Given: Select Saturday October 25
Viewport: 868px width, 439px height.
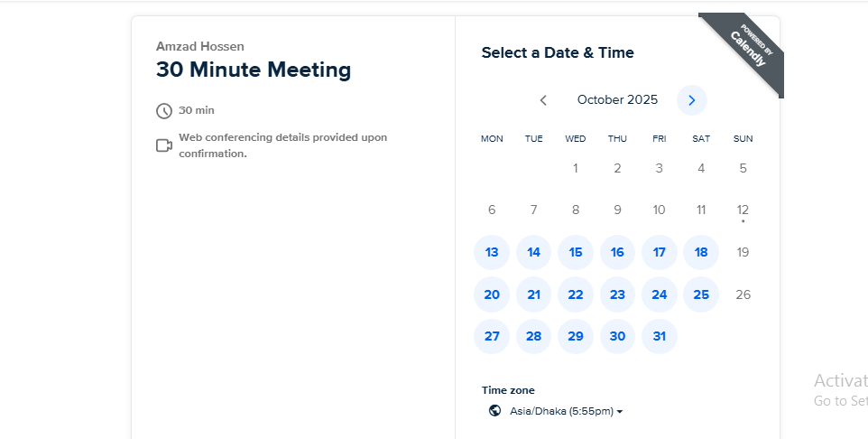Looking at the screenshot, I should point(701,294).
